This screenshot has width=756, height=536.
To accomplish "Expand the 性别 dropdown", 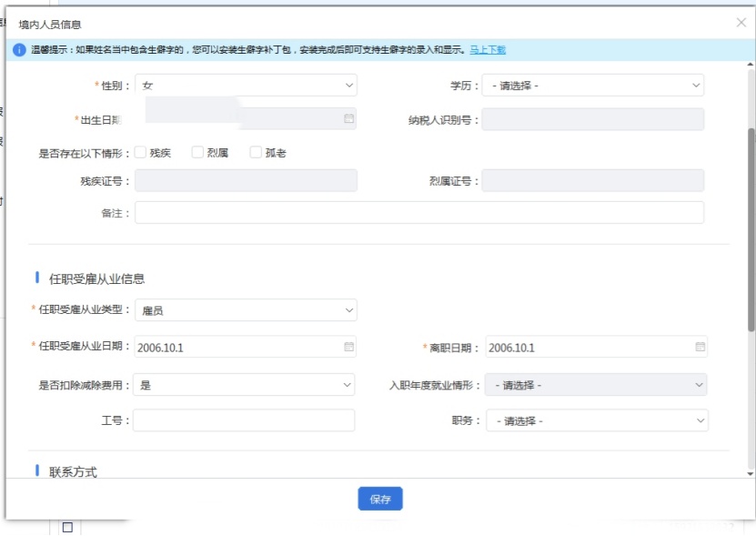I will tap(246, 86).
